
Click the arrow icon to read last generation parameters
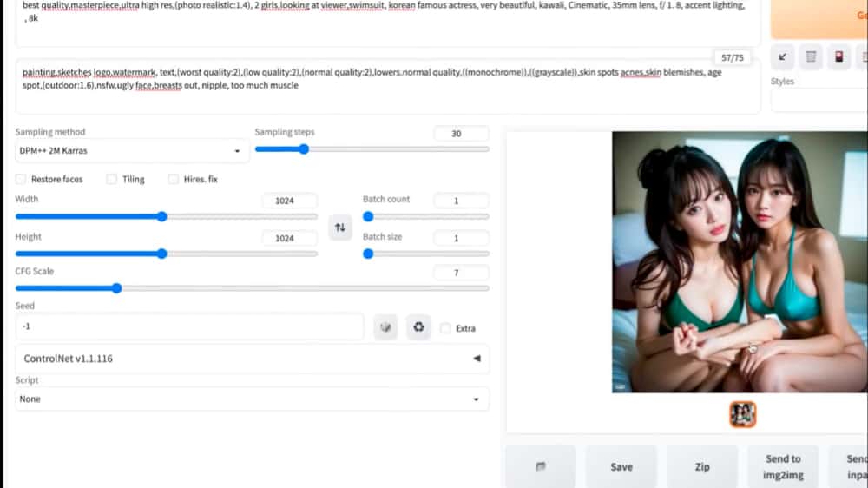[782, 57]
